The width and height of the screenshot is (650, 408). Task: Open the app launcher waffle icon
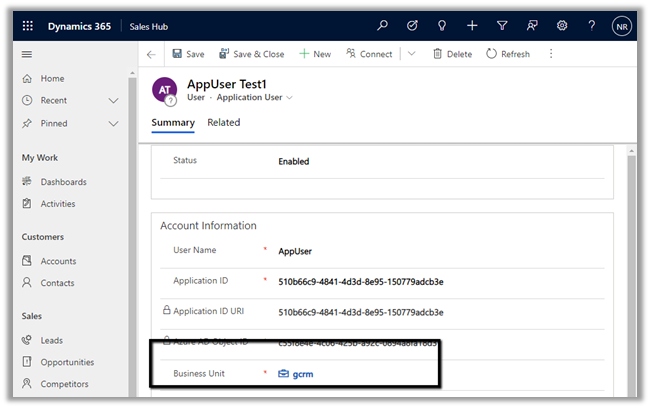pyautogui.click(x=27, y=26)
